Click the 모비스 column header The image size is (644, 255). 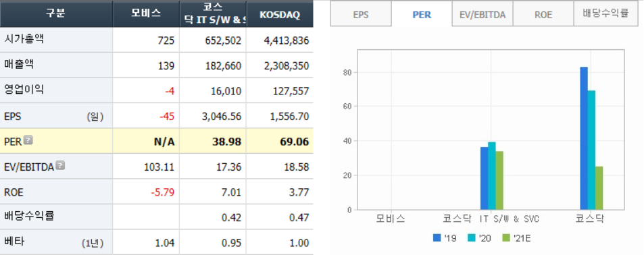click(146, 13)
